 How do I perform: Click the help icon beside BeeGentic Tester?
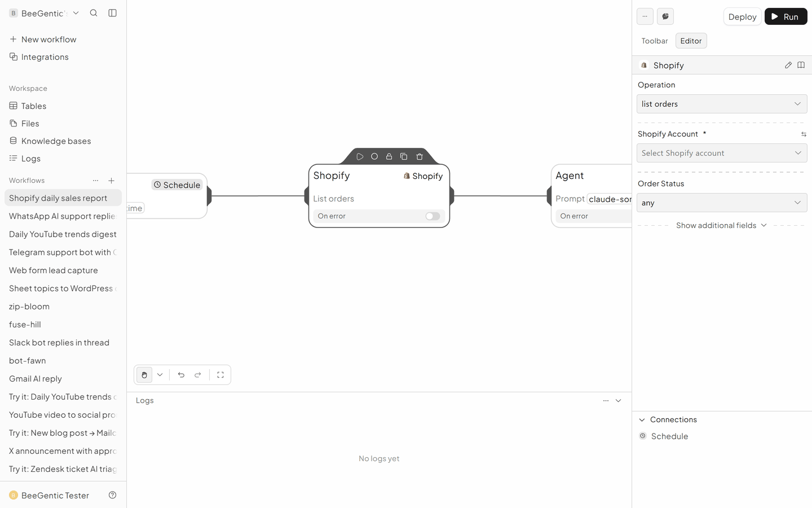tap(113, 495)
